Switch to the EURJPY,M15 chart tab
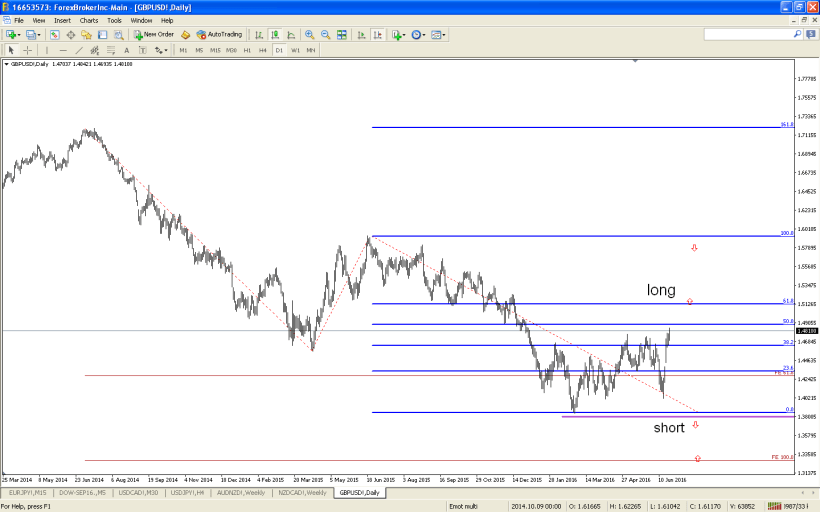820x512 pixels. point(26,492)
